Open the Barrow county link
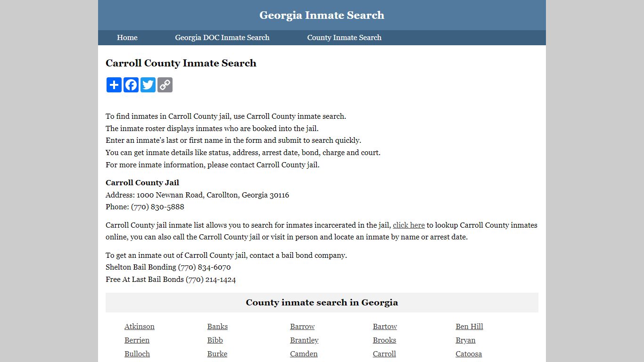 click(x=302, y=327)
